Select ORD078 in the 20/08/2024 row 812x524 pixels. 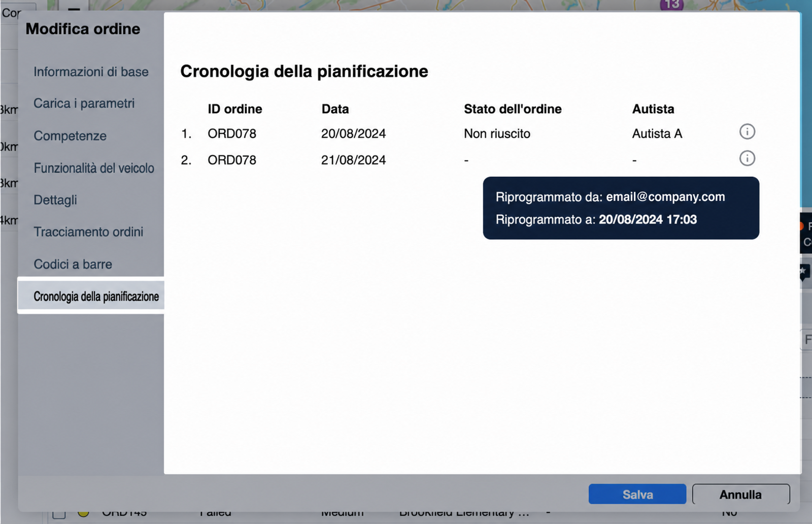(232, 134)
